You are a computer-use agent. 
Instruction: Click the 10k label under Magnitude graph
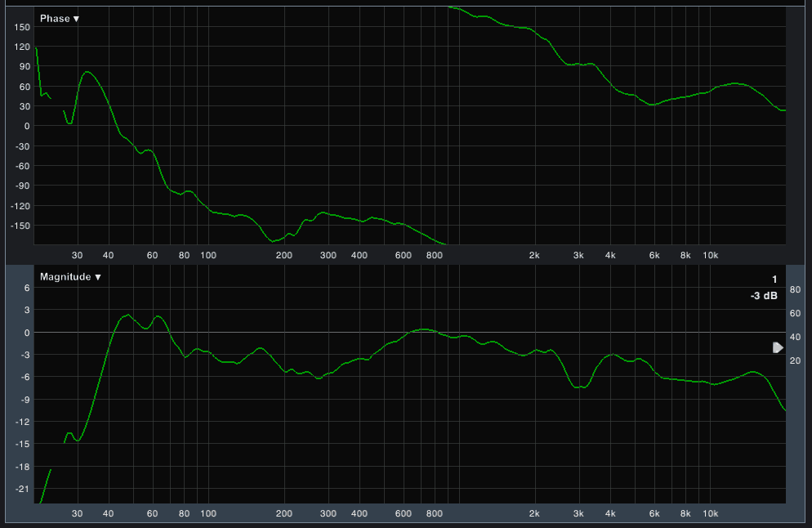pos(710,514)
